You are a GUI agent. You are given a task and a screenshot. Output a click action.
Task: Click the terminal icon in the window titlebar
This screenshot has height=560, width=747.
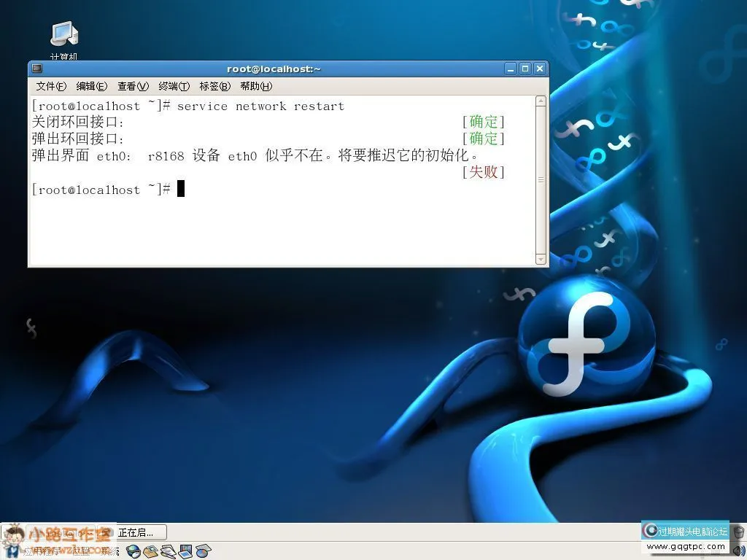pos(36,68)
